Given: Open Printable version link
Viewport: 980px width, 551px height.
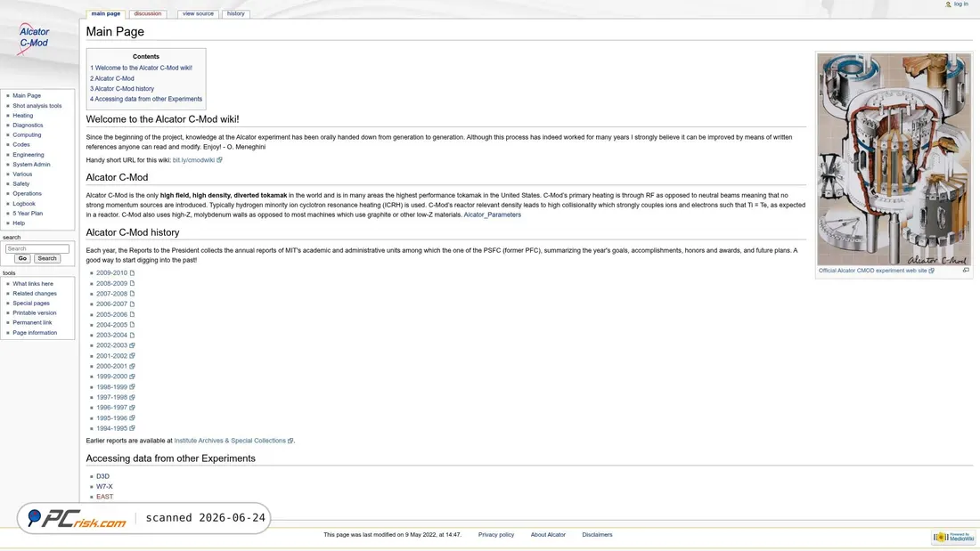Looking at the screenshot, I should pyautogui.click(x=35, y=313).
